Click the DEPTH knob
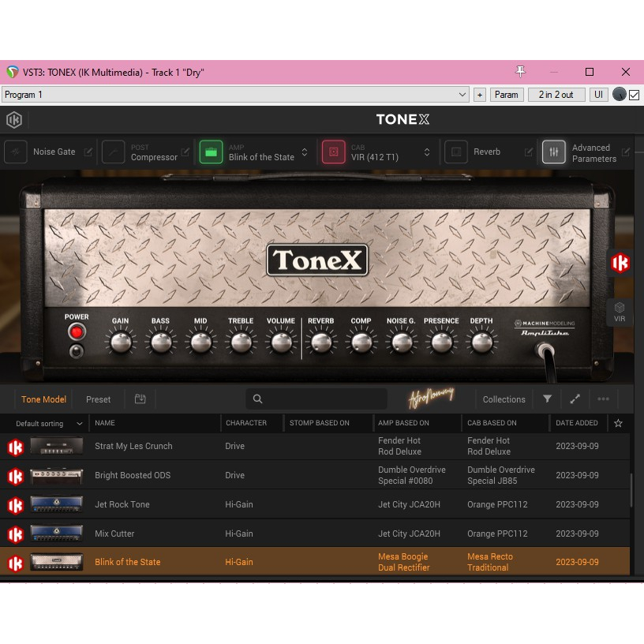This screenshot has width=644, height=644. click(481, 343)
